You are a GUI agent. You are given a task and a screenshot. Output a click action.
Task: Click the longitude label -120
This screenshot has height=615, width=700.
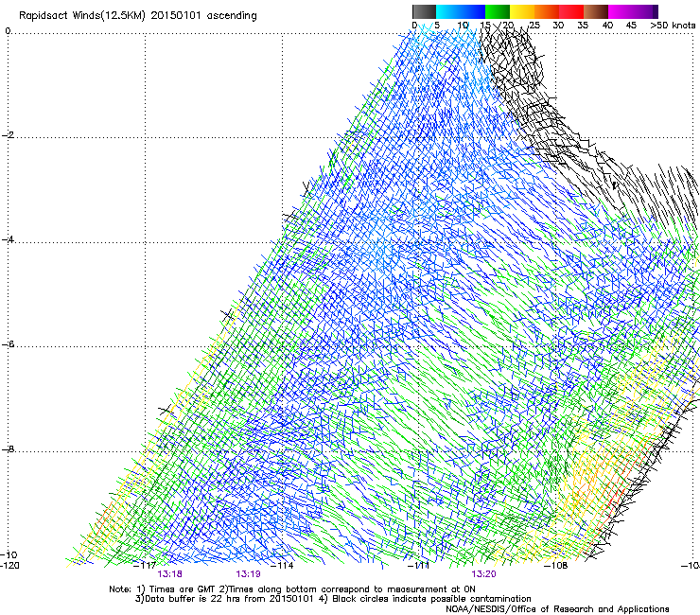pyautogui.click(x=9, y=566)
